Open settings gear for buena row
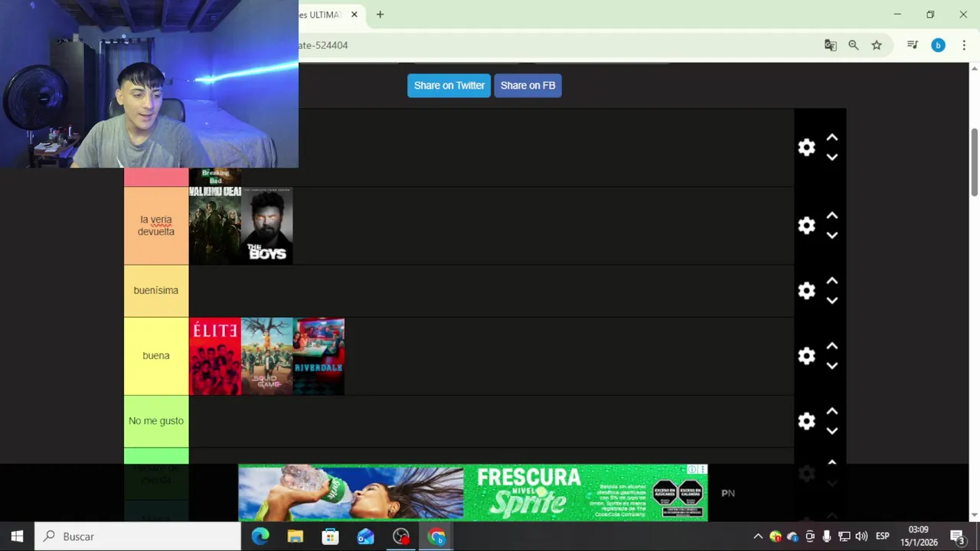This screenshot has height=551, width=980. coord(806,356)
